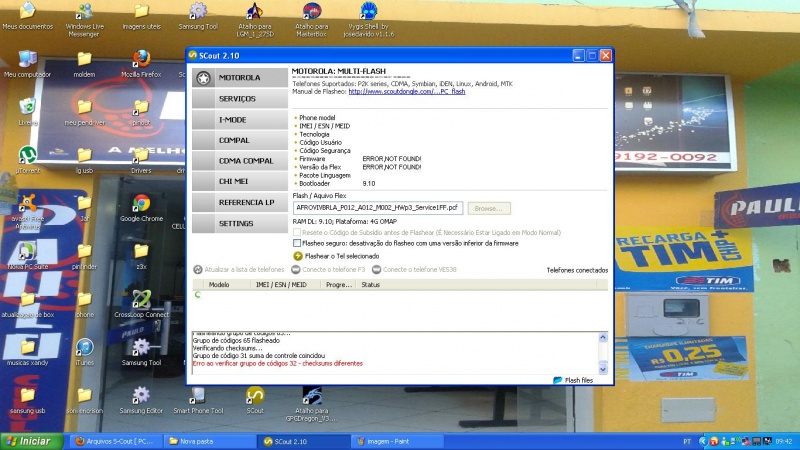Launch avast! Free Antivirus icon

(x=28, y=212)
